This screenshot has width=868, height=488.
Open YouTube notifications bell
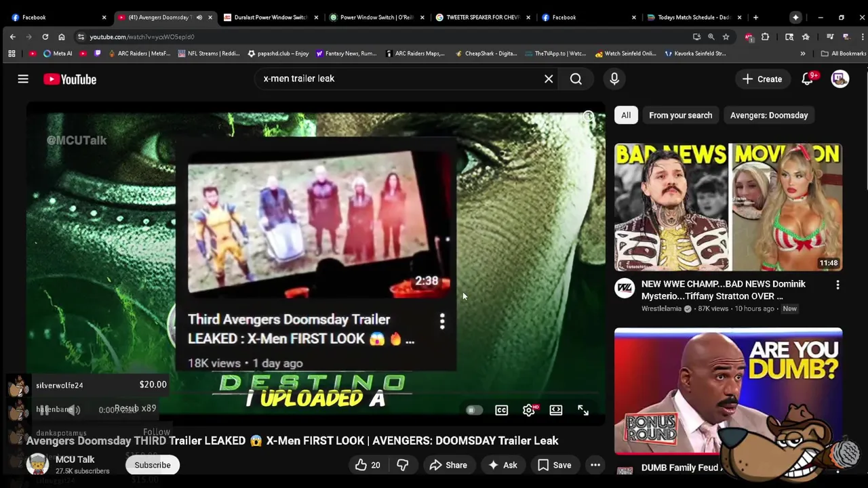807,79
